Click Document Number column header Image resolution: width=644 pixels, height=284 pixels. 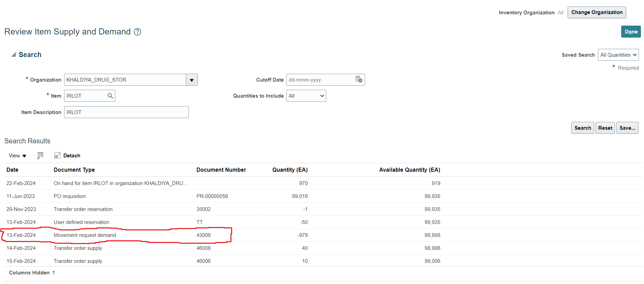pos(221,170)
